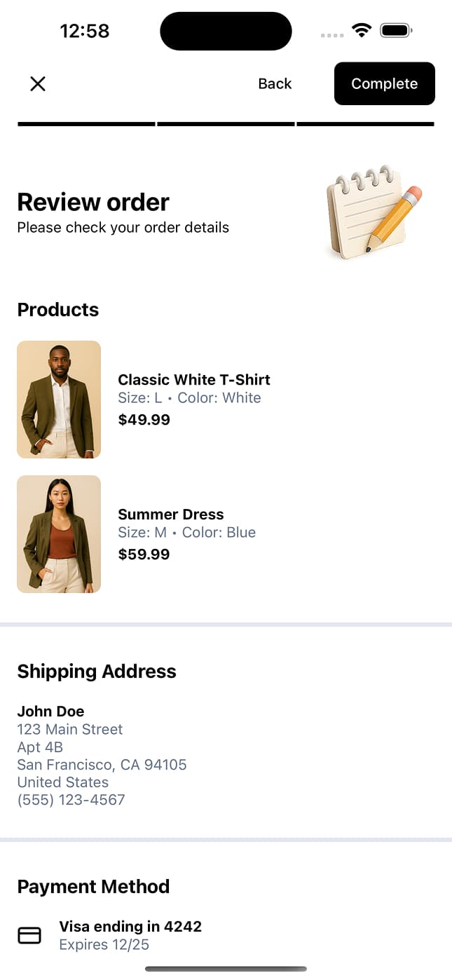Open the Summer Dress product thumbnail
Viewport: 452px width, 980px height.
tap(59, 534)
